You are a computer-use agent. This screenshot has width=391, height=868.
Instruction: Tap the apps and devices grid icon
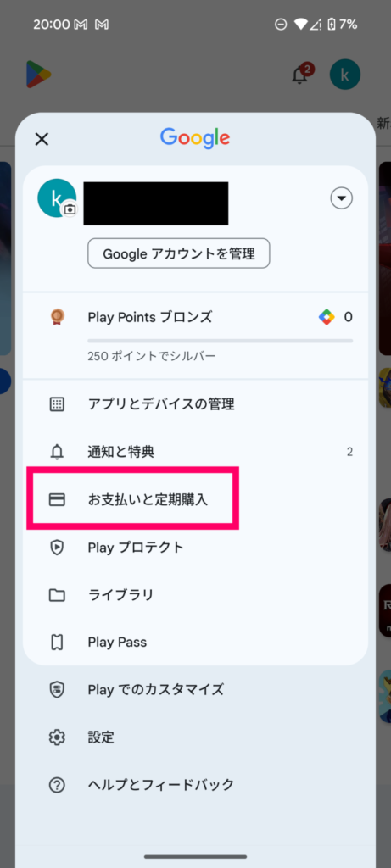tap(57, 404)
